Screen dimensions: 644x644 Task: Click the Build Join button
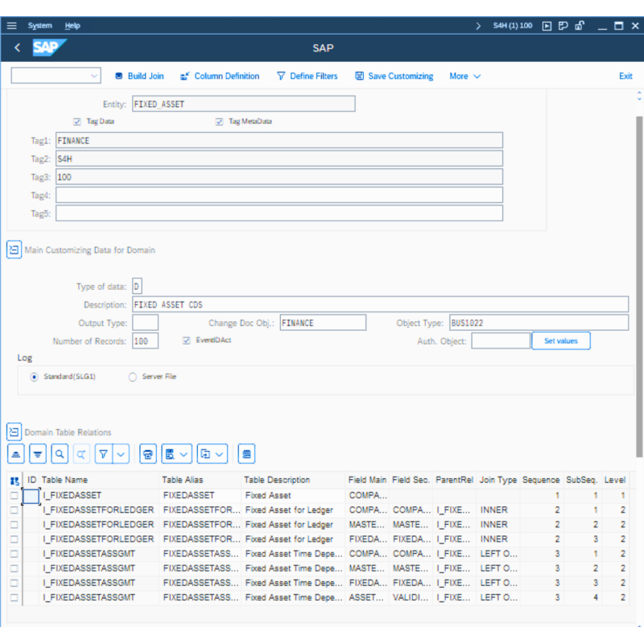[138, 76]
